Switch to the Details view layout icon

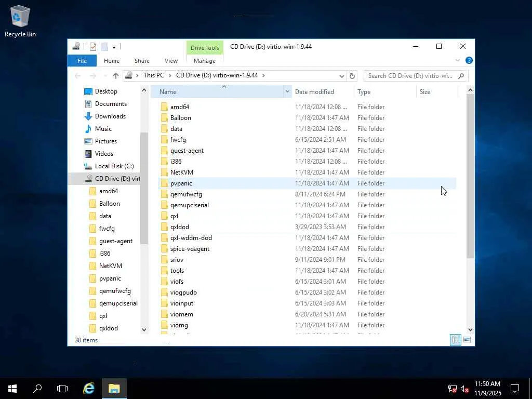pos(456,340)
